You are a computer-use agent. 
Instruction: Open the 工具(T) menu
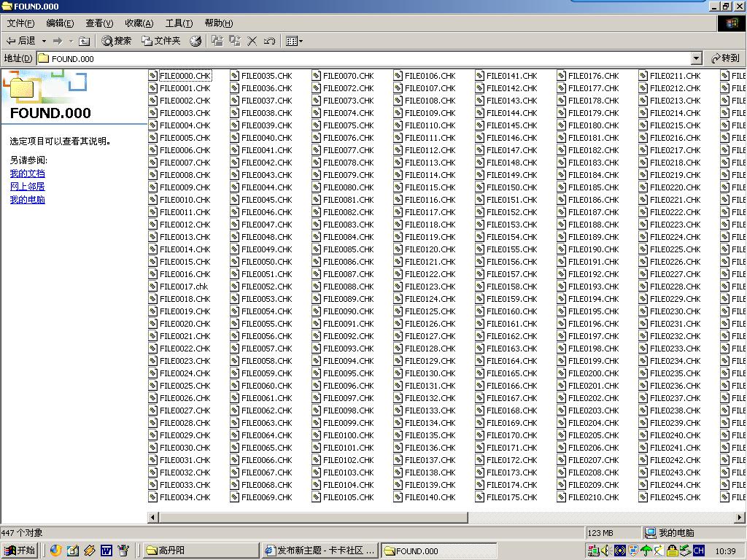[179, 23]
